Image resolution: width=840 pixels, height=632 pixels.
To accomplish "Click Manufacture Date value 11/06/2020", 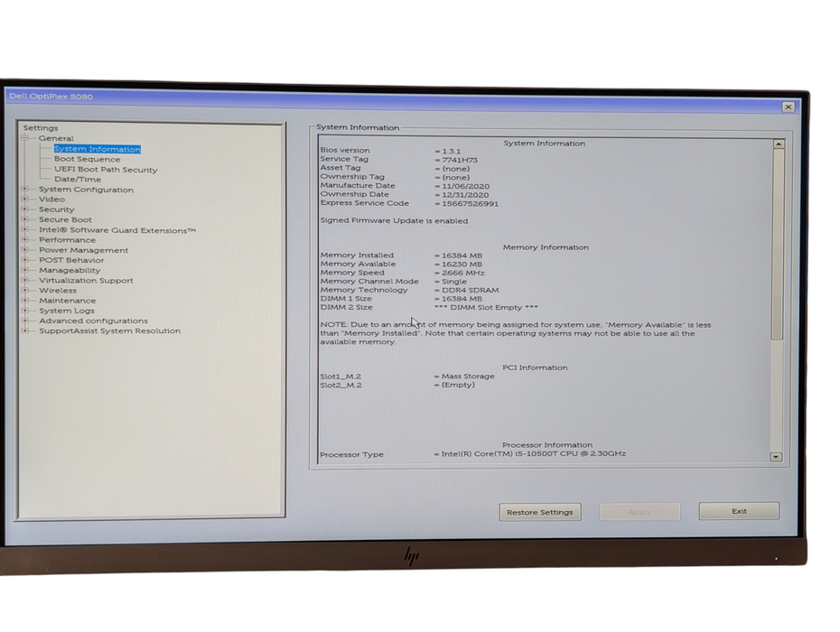I will coord(465,186).
